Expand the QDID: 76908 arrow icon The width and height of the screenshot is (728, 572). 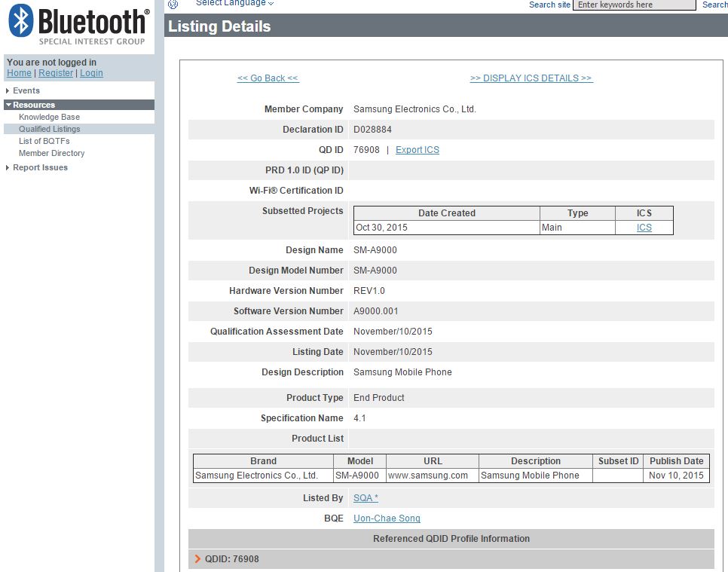tap(197, 559)
